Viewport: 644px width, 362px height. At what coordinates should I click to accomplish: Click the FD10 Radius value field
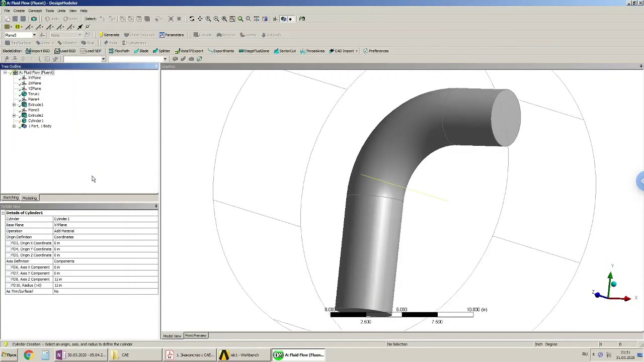pyautogui.click(x=105, y=285)
